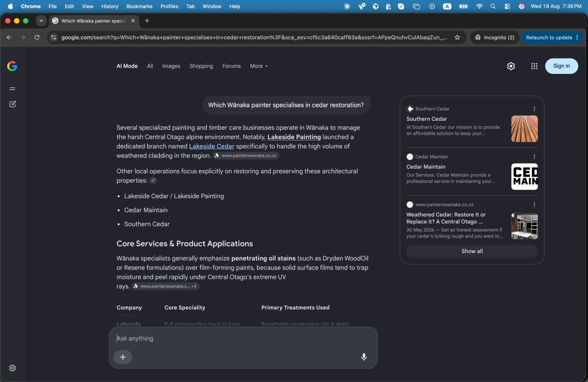The image size is (588, 382).
Task: Go forward to the next page
Action: click(23, 37)
